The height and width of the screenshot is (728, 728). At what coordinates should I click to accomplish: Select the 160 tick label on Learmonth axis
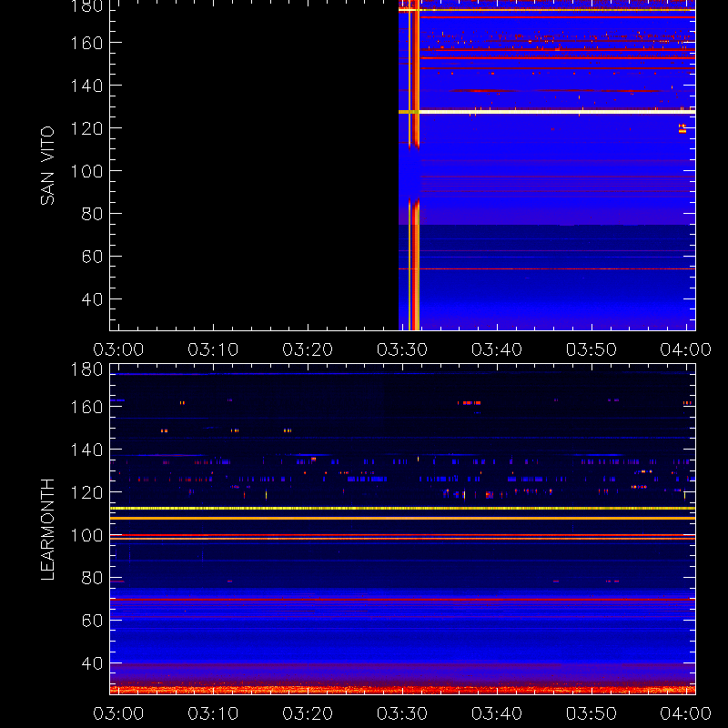coord(86,407)
